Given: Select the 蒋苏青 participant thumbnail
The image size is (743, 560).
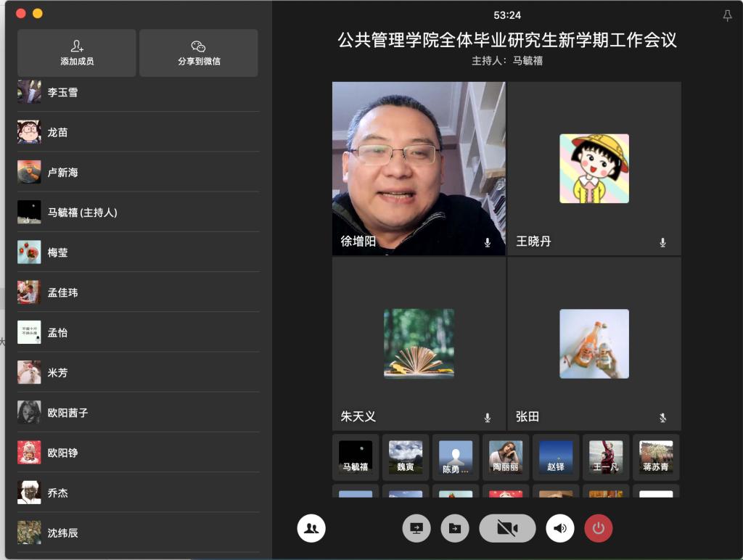Looking at the screenshot, I should click(x=656, y=457).
